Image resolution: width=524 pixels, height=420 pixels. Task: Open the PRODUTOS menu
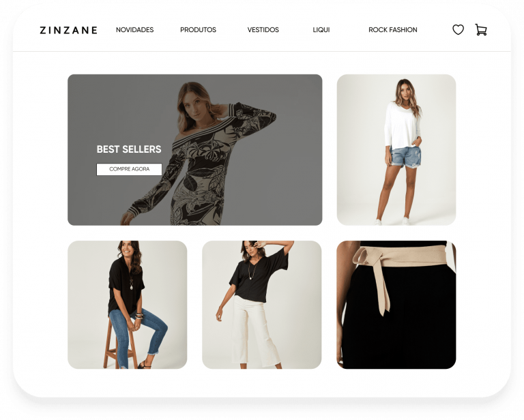[x=198, y=30]
